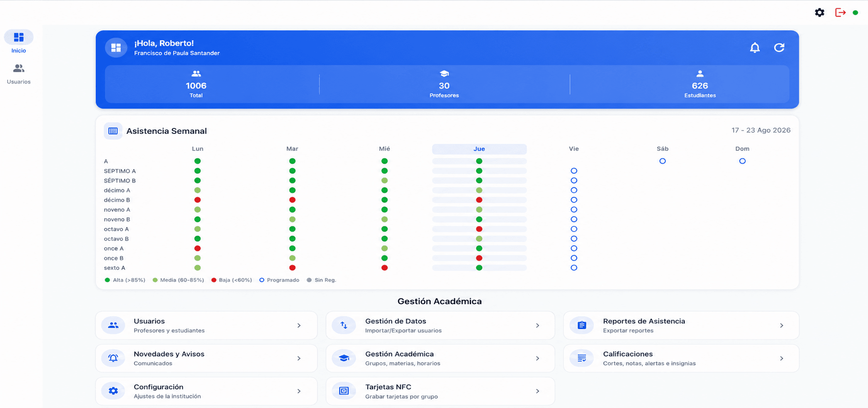
Task: Select the Lun column header
Action: tap(197, 149)
